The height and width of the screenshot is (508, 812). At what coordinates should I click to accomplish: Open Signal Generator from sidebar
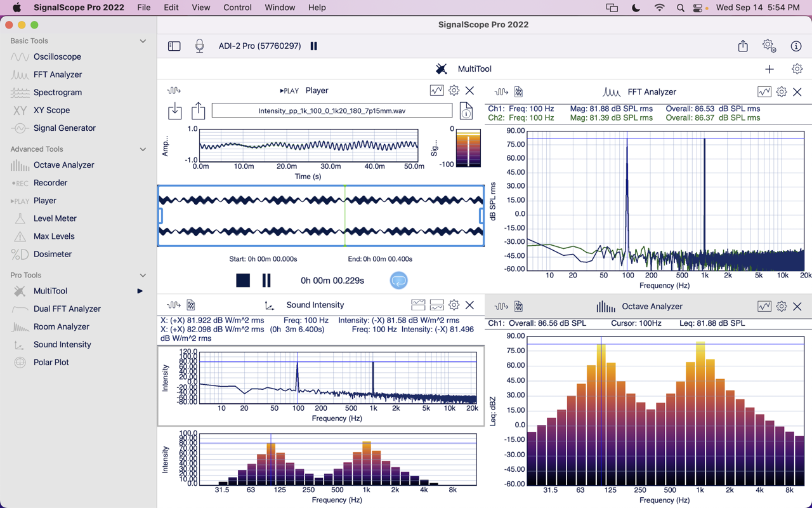(65, 128)
